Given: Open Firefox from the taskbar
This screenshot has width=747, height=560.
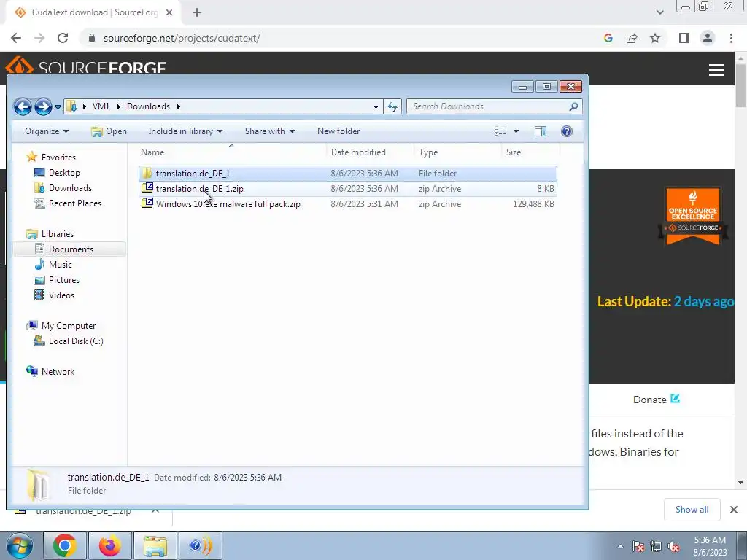Looking at the screenshot, I should click(110, 545).
